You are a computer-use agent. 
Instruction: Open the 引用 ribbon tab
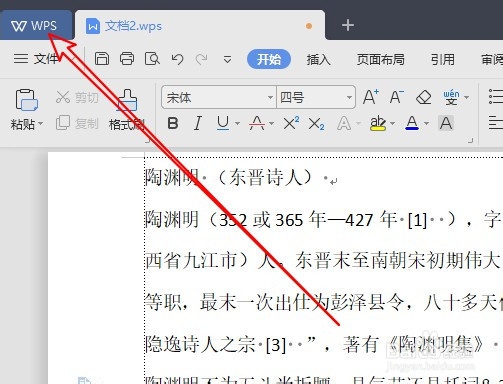(443, 59)
